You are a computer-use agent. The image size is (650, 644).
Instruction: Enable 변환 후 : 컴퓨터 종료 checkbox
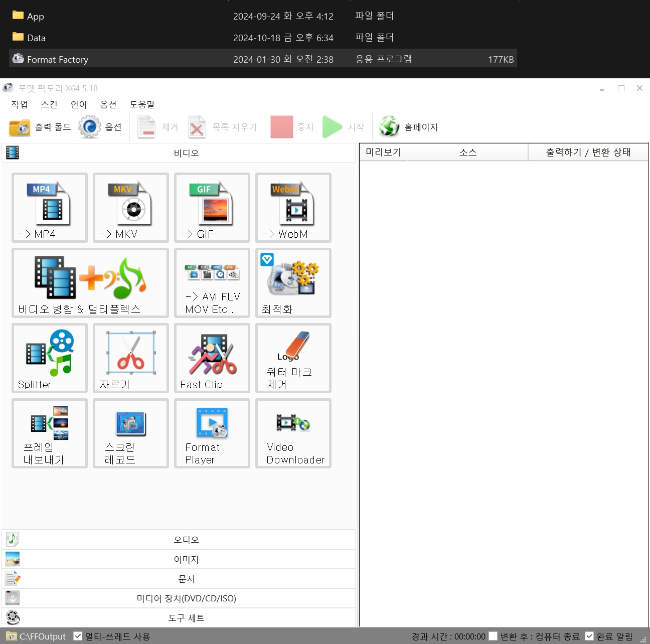pos(493,636)
